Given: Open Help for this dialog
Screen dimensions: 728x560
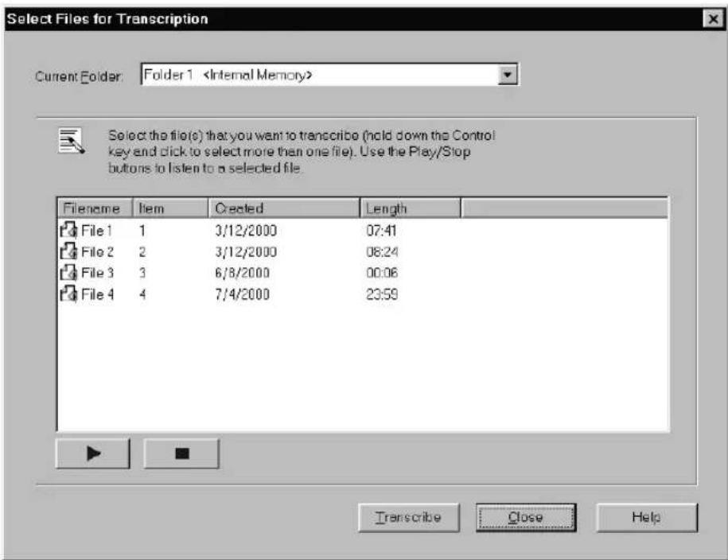Looking at the screenshot, I should [x=646, y=517].
